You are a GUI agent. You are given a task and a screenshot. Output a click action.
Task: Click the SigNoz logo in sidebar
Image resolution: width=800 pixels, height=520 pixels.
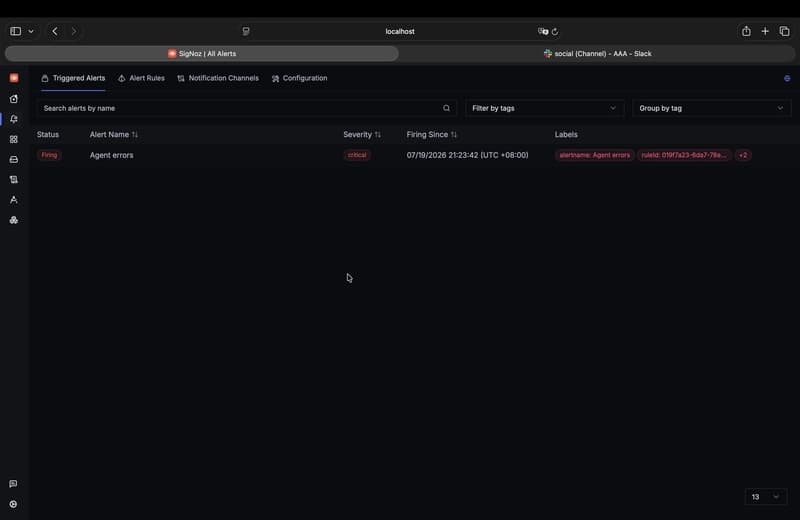tap(14, 78)
